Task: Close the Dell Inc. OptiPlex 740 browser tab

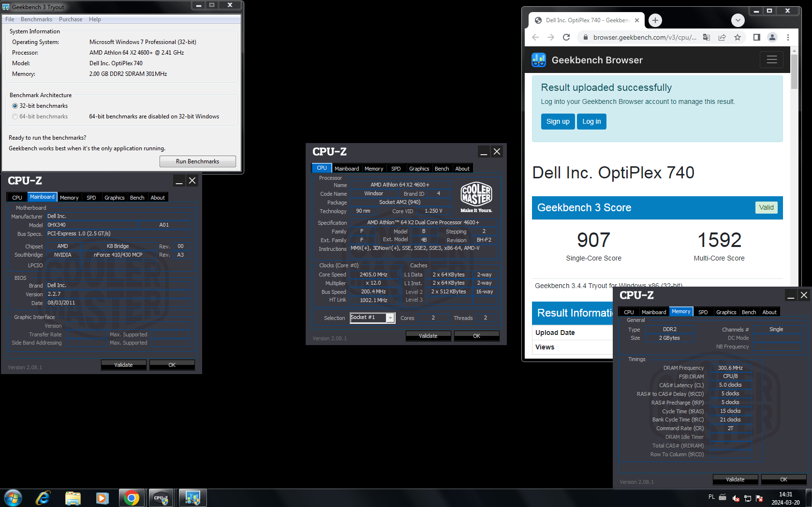Action: (637, 20)
